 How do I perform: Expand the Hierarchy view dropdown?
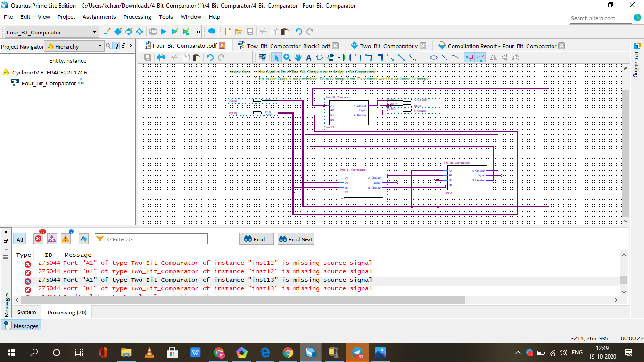pos(100,46)
